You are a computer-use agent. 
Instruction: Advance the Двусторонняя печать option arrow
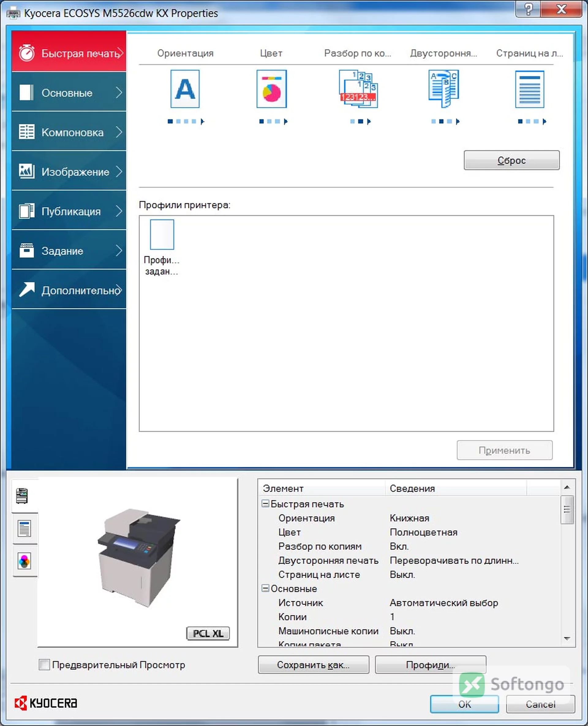click(x=458, y=121)
